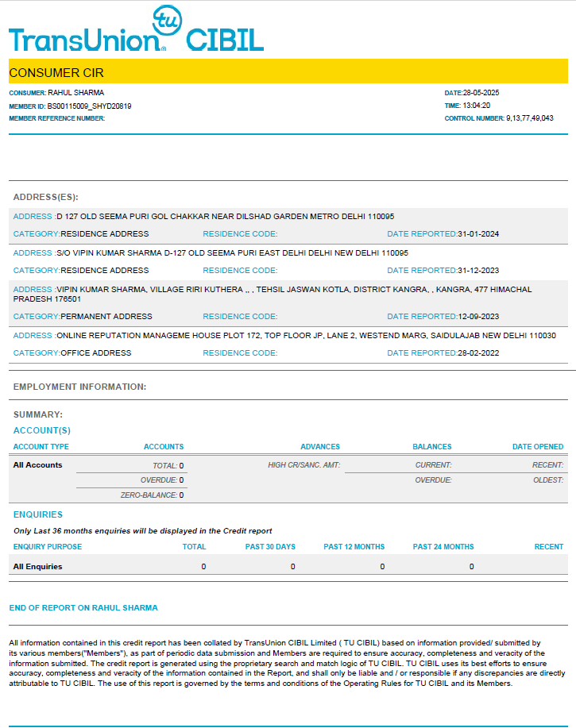Select date reported 31-01-2024

click(x=478, y=234)
